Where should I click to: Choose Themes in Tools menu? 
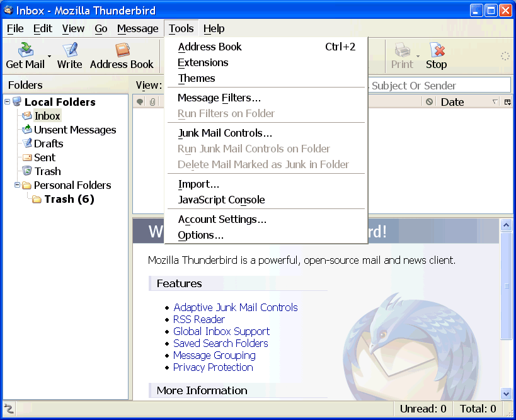pyautogui.click(x=266, y=78)
